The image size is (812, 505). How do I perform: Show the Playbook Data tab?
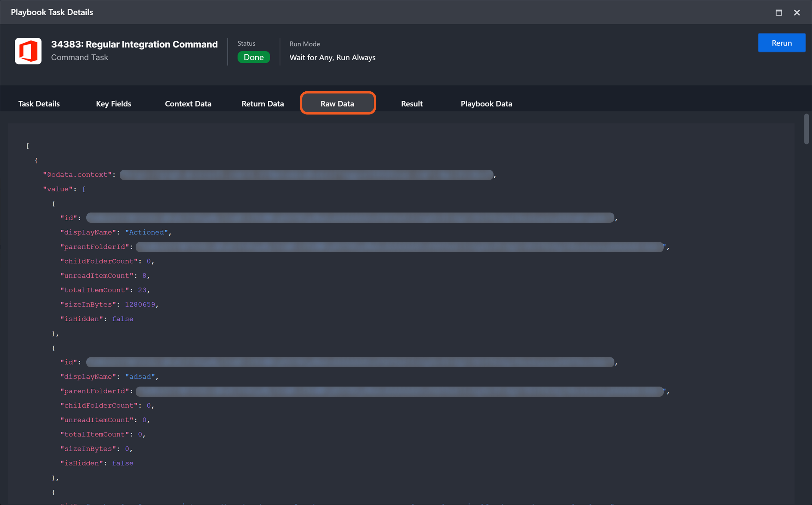tap(486, 104)
